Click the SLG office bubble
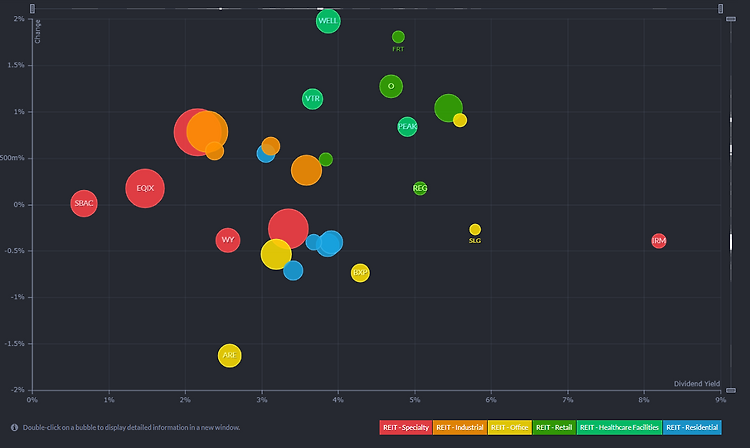Screen dimensions: 750x448 pyautogui.click(x=474, y=229)
